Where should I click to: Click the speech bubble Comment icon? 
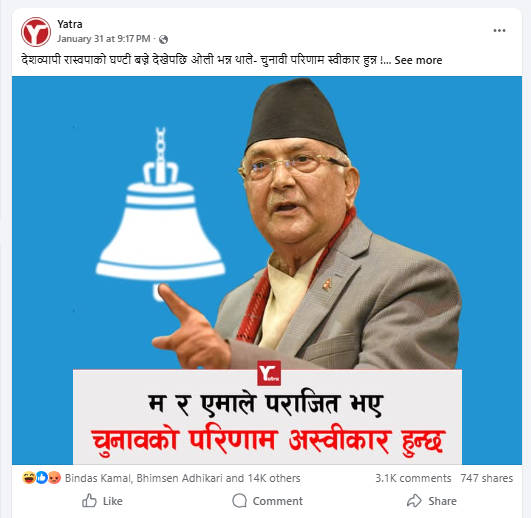[239, 500]
